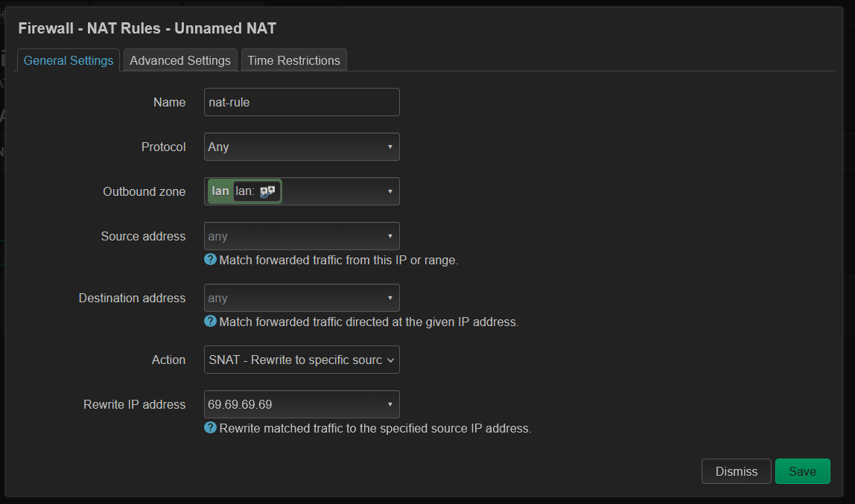Open the Destination address dropdown
This screenshot has height=504, width=855.
pyautogui.click(x=302, y=298)
